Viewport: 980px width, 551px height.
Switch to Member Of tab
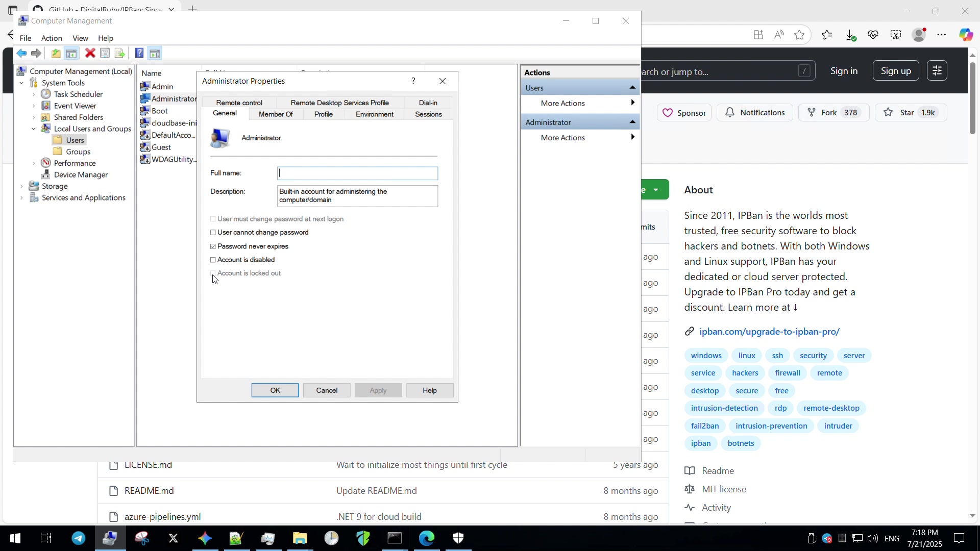[x=276, y=114]
